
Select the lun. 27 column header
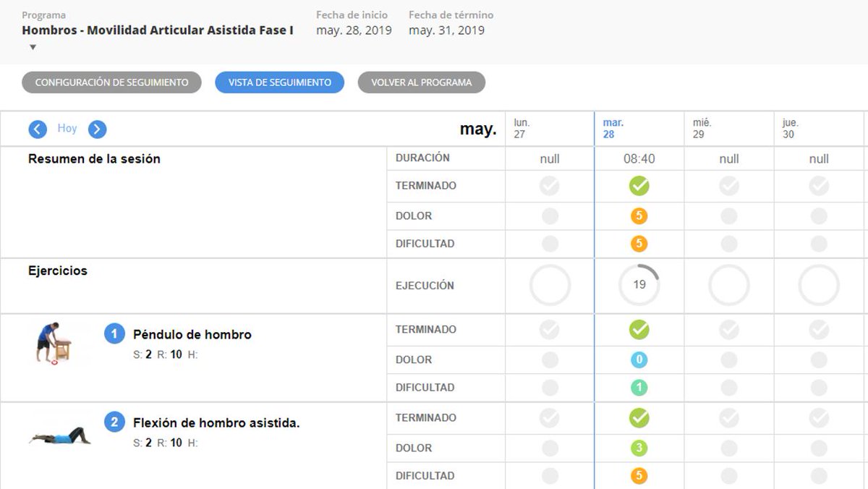coord(550,129)
